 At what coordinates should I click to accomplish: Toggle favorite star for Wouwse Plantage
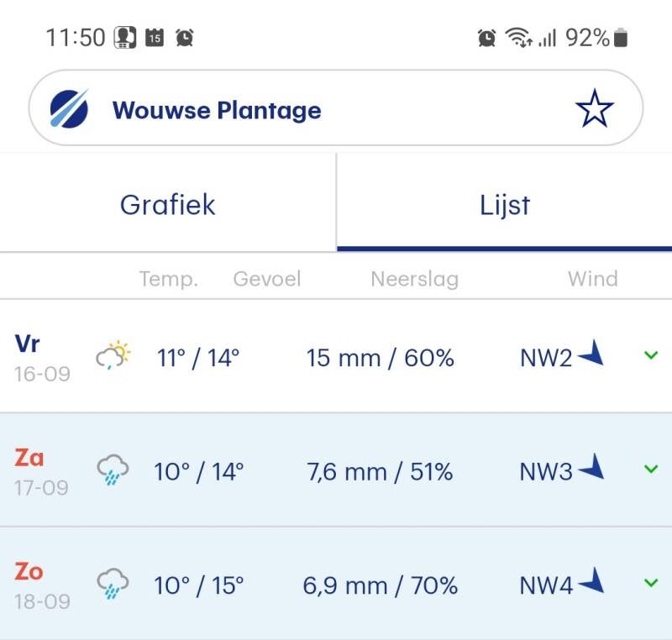(594, 110)
